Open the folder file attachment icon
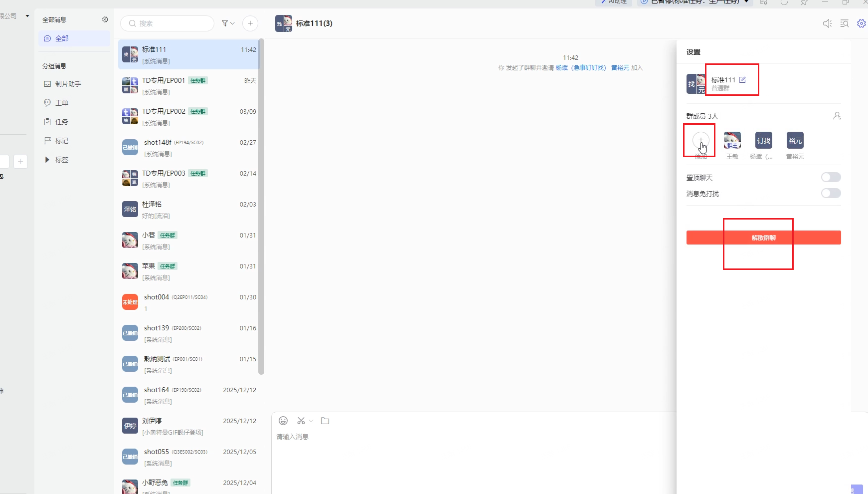Image resolution: width=868 pixels, height=494 pixels. tap(325, 421)
